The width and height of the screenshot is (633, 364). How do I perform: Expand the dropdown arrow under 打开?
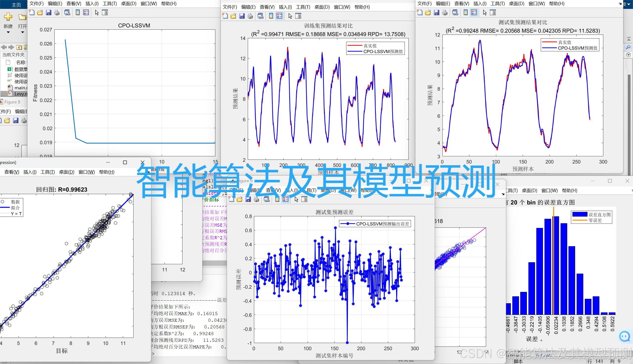[23, 32]
